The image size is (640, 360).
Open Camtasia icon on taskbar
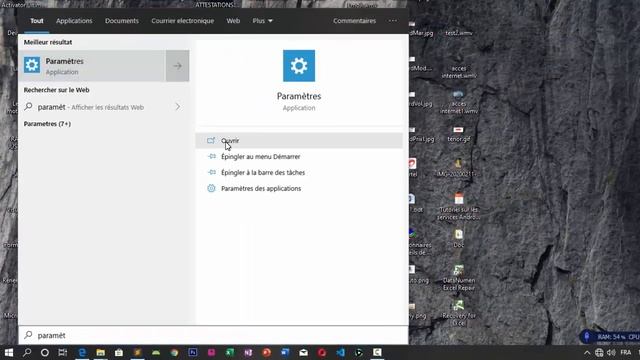377,352
